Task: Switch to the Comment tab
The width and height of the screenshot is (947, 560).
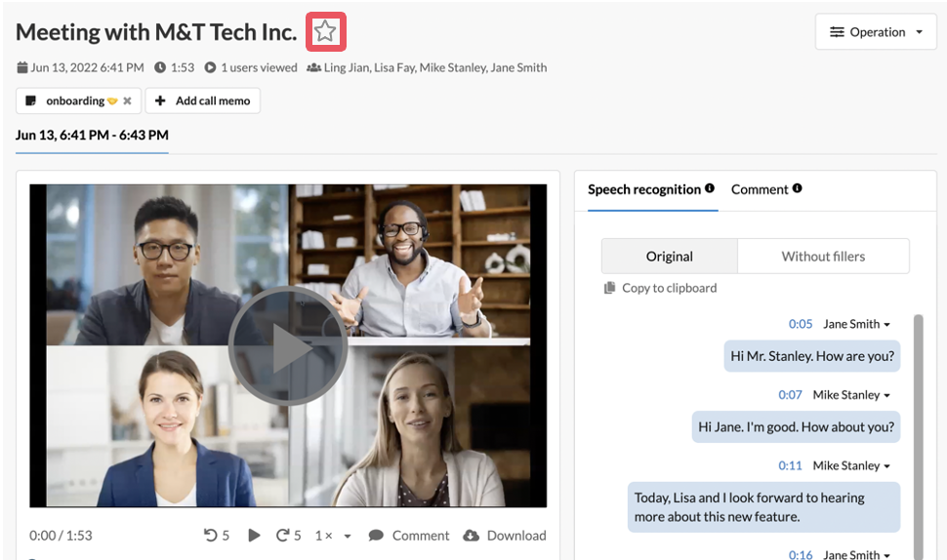Action: click(x=760, y=189)
